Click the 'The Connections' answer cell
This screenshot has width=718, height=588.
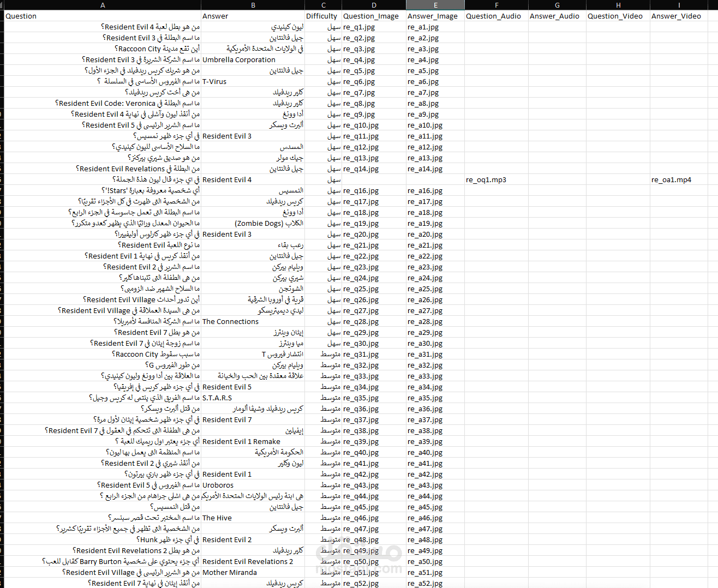(x=253, y=321)
